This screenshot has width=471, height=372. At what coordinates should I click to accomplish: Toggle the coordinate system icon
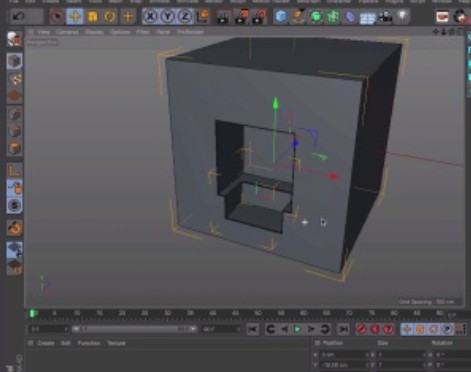pos(203,16)
